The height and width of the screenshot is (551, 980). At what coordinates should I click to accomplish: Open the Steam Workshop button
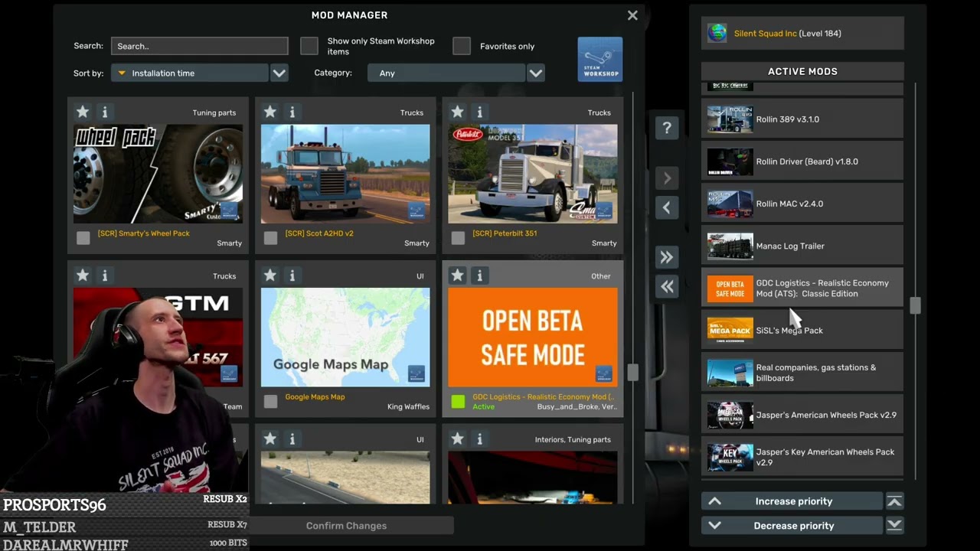[599, 59]
